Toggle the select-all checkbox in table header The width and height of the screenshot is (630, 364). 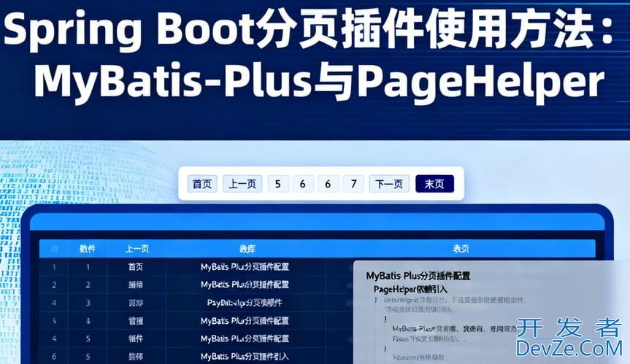coord(54,249)
